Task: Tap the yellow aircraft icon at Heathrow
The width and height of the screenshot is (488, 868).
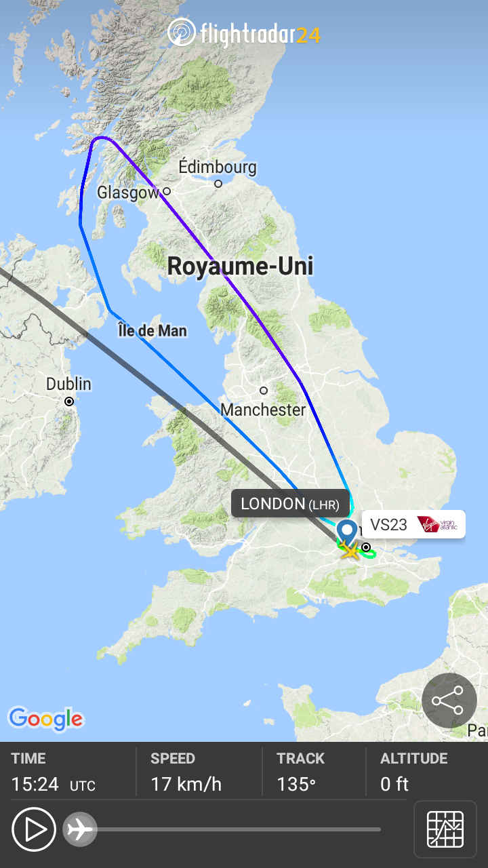Action: pos(350,551)
